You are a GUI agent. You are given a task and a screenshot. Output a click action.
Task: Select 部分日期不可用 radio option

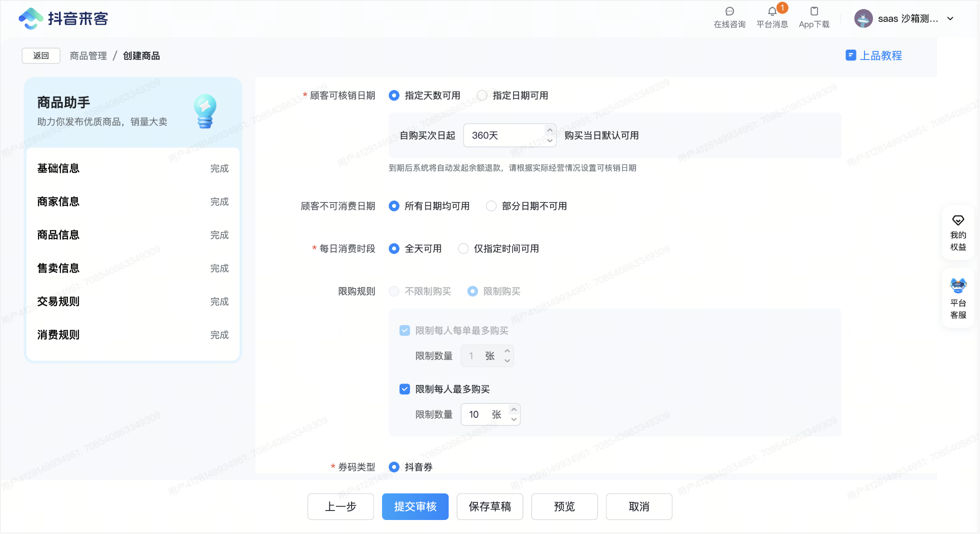coord(491,206)
